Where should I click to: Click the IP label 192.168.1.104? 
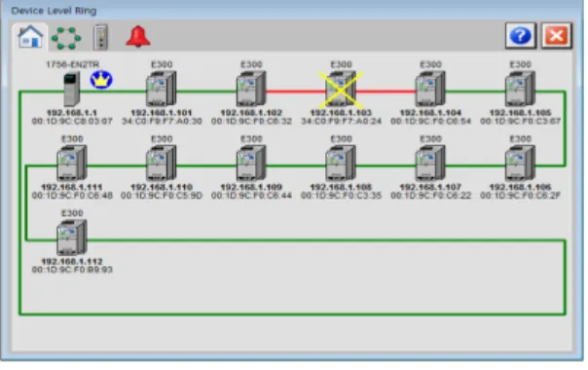[x=430, y=113]
